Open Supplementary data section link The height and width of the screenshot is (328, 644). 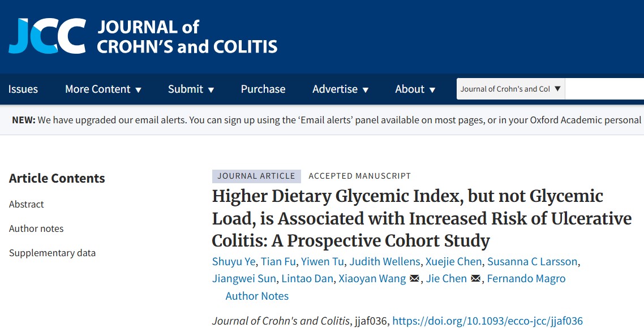coord(52,253)
